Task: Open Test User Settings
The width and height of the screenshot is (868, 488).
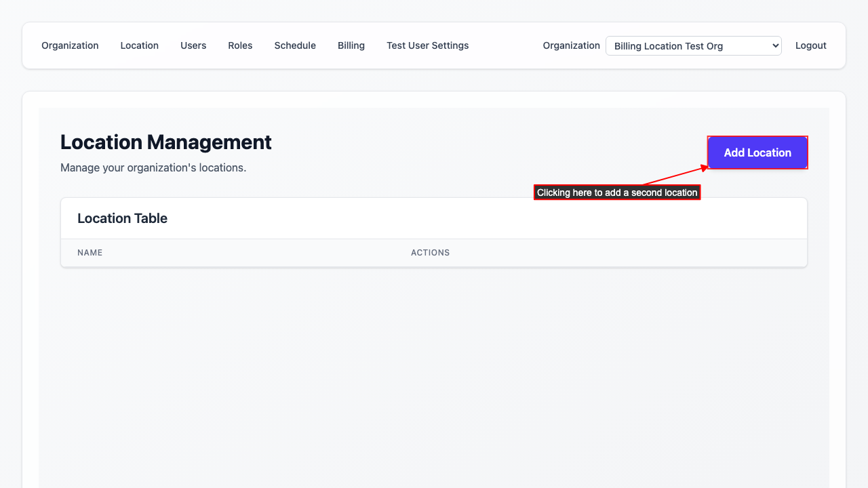Action: (427, 45)
